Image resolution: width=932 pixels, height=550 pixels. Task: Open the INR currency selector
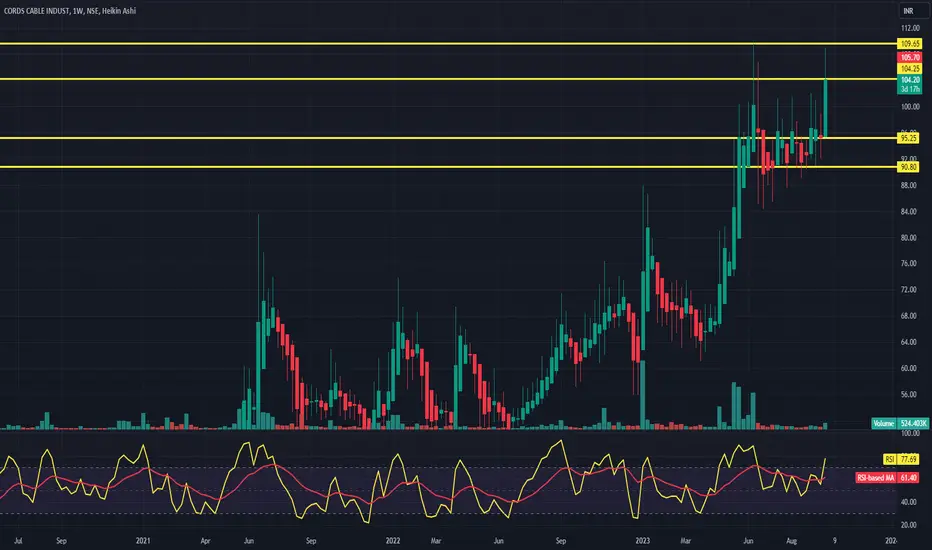coord(908,11)
